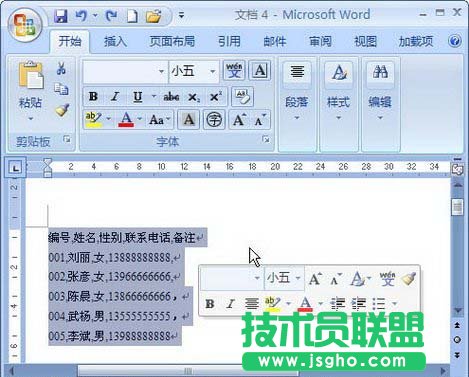Open the Change Case Aa menu
This screenshot has height=377, width=469.
[x=159, y=119]
